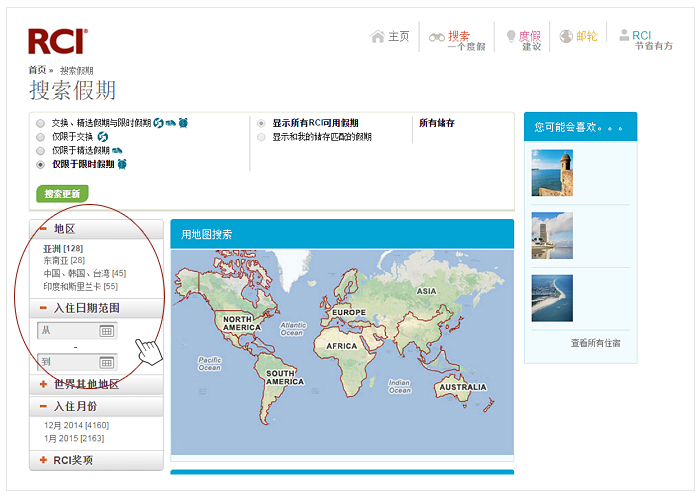Click the 您可能会喜欢 sidebar header
The image size is (700, 500).
pos(580,127)
